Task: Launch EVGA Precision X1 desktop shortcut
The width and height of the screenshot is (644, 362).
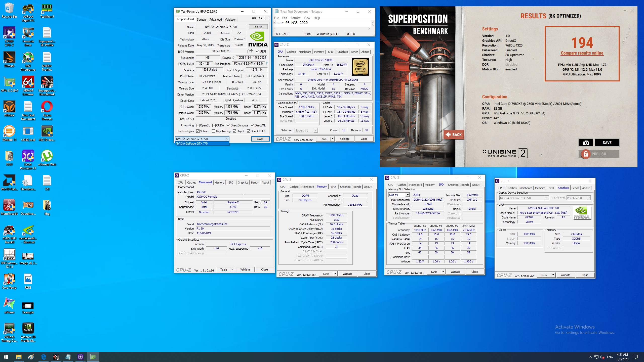Action: click(28, 160)
